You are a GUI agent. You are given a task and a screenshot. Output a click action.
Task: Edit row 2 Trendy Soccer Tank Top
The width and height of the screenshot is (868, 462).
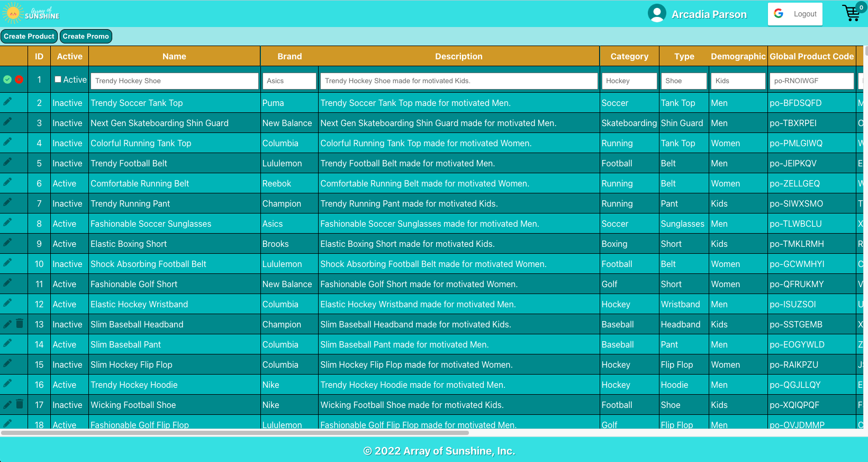click(7, 101)
